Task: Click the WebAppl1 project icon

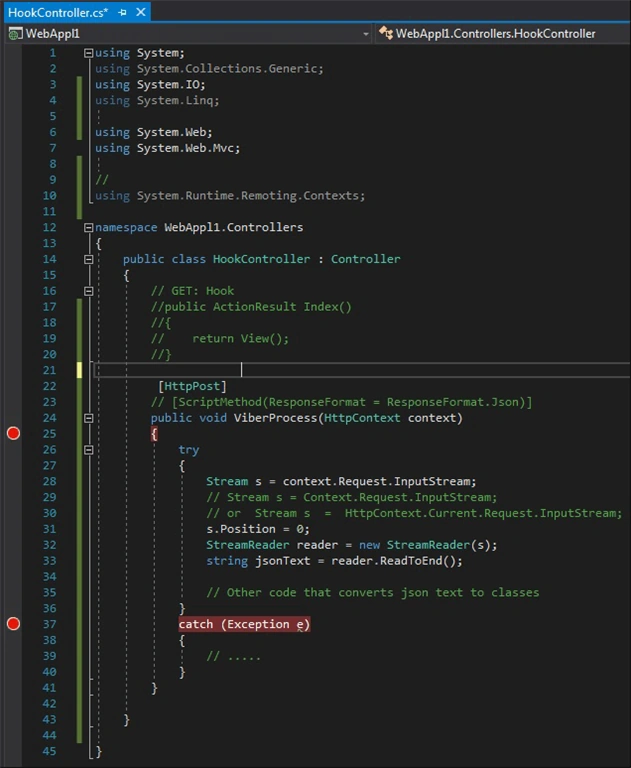Action: [x=15, y=34]
